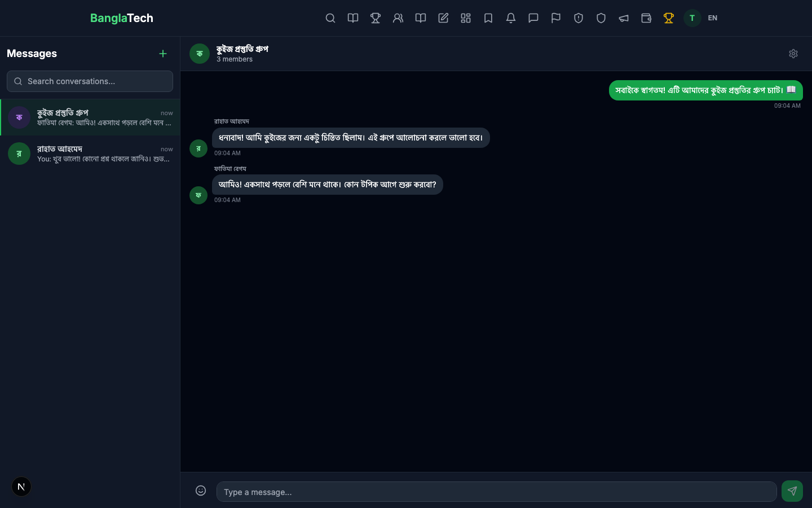812x508 pixels.
Task: Toggle the EN language switcher
Action: point(712,18)
